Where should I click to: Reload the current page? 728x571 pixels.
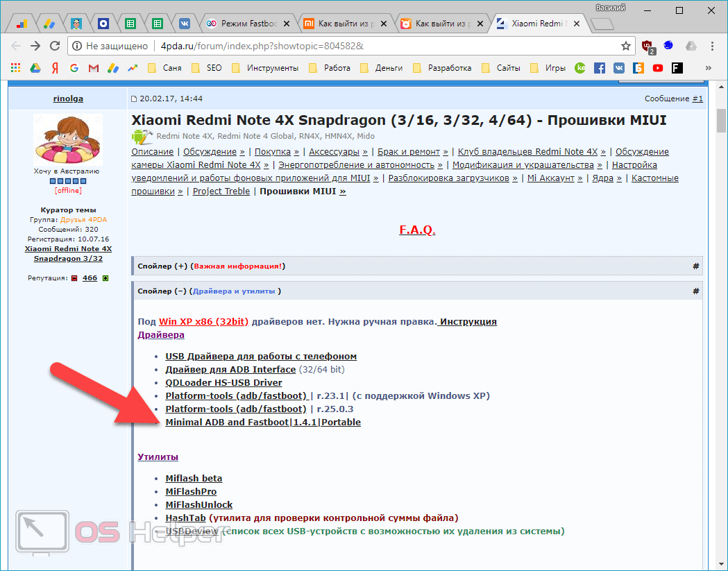[55, 46]
